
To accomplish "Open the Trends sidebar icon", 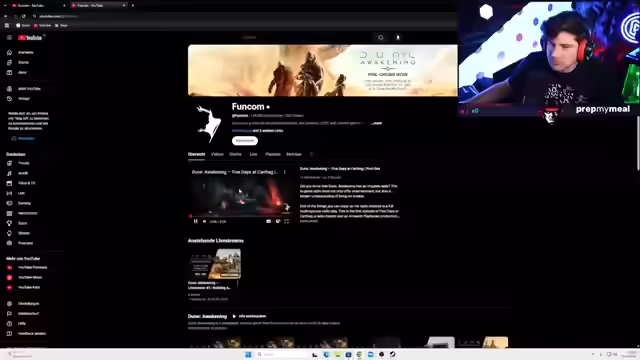I will pos(9,163).
